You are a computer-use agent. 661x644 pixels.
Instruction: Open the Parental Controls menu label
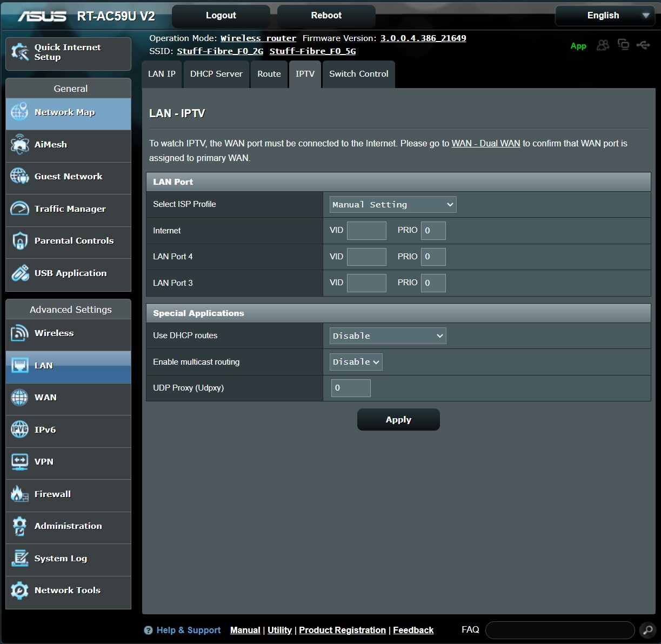tap(74, 241)
